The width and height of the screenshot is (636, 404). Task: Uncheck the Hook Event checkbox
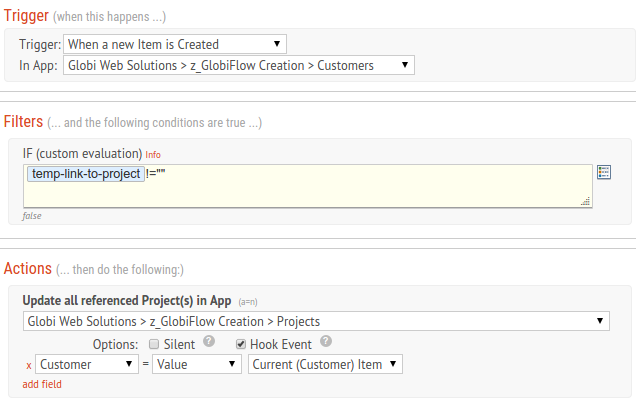(x=241, y=344)
